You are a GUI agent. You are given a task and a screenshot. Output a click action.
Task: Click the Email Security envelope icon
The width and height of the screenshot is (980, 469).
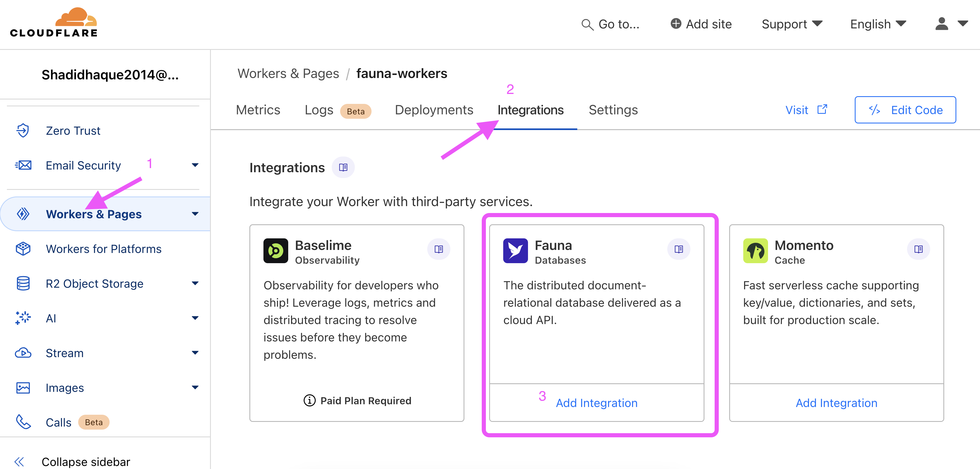click(23, 165)
